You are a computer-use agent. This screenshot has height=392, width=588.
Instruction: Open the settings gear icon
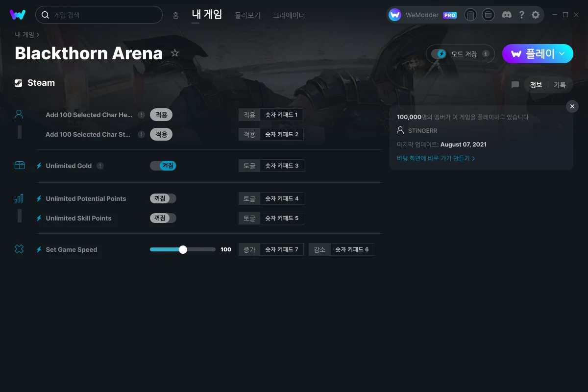pyautogui.click(x=536, y=15)
